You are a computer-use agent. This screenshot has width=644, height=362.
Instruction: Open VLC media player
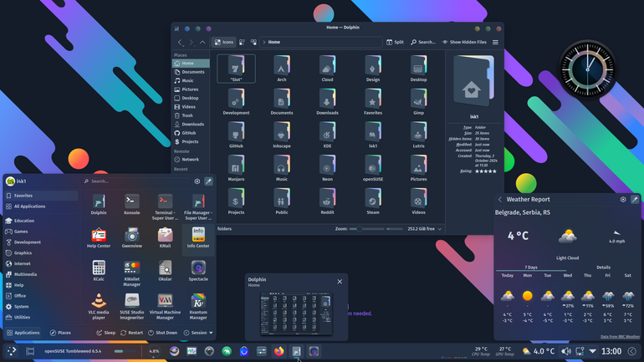pyautogui.click(x=99, y=306)
